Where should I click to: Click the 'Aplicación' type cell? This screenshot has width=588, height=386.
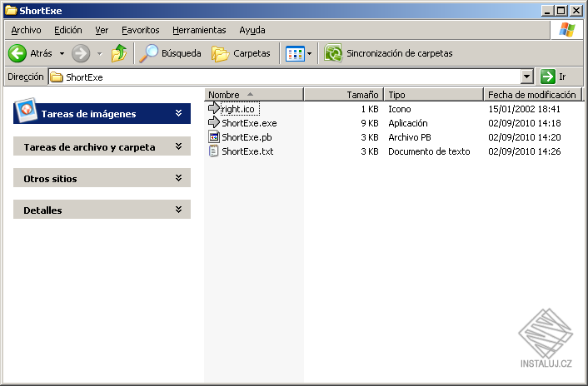tap(407, 123)
